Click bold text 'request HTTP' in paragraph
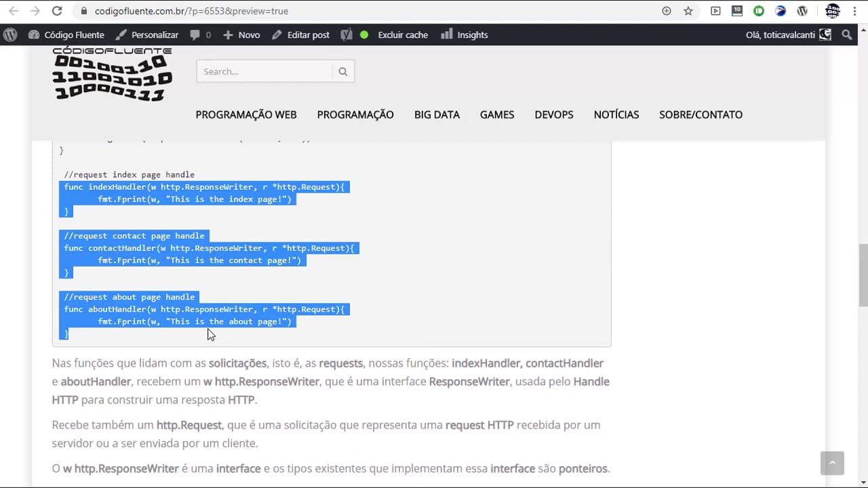This screenshot has width=868, height=488. coord(479,425)
